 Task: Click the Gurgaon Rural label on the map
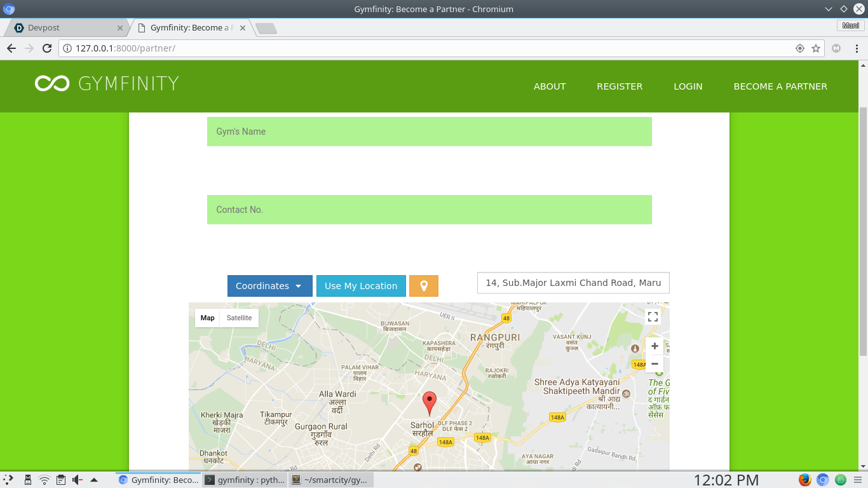coord(321,434)
